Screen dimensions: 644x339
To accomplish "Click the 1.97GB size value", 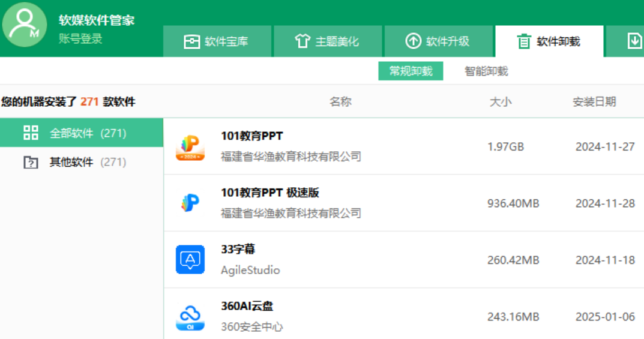I will point(505,146).
